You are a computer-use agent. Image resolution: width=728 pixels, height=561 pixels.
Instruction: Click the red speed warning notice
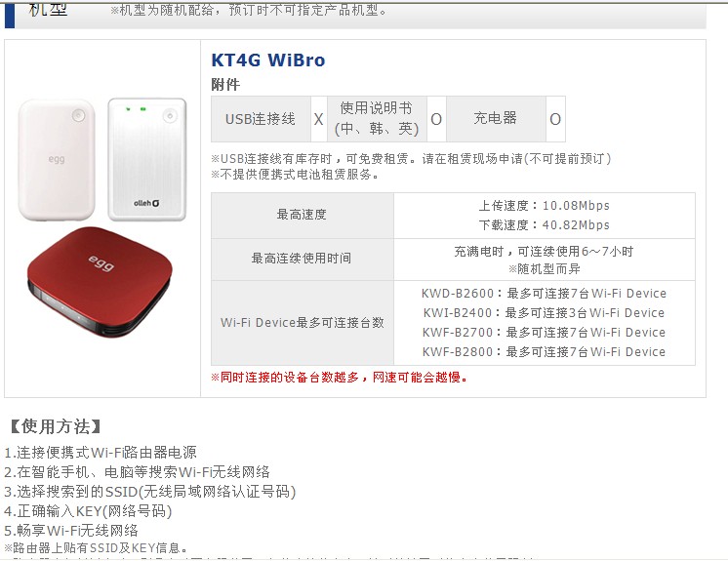pyautogui.click(x=339, y=378)
